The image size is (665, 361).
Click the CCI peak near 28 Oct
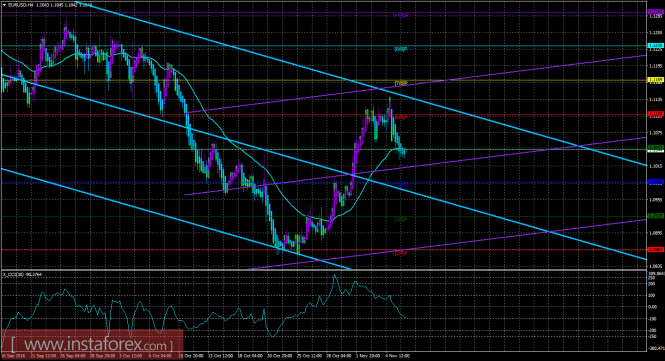334,276
